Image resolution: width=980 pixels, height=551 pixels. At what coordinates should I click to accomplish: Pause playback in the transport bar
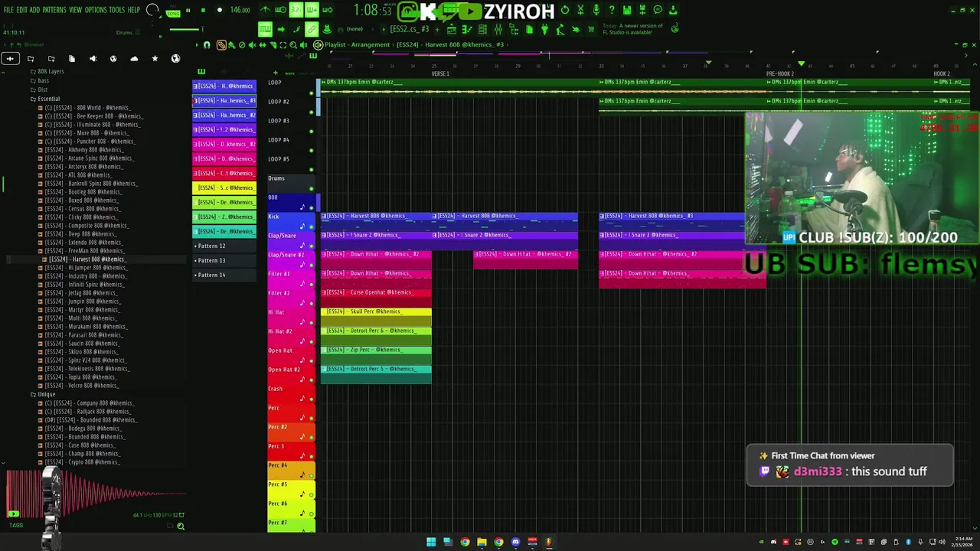(188, 10)
